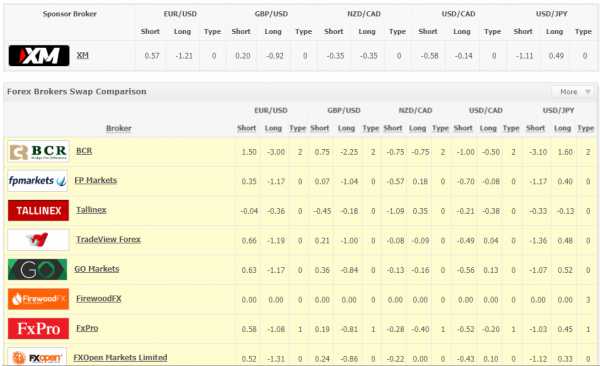Image resolution: width=600 pixels, height=366 pixels.
Task: Select FxPro EUR/USD short value 0.58
Action: click(x=249, y=329)
